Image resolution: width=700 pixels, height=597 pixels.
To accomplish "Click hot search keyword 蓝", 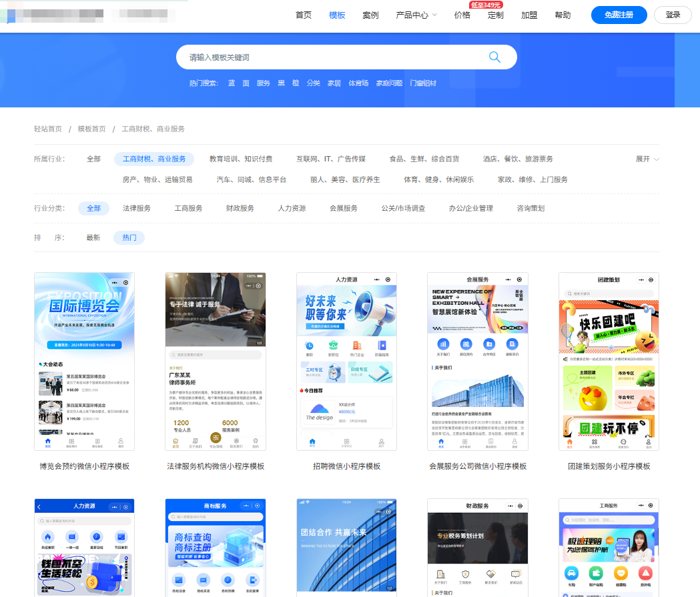I will (232, 83).
